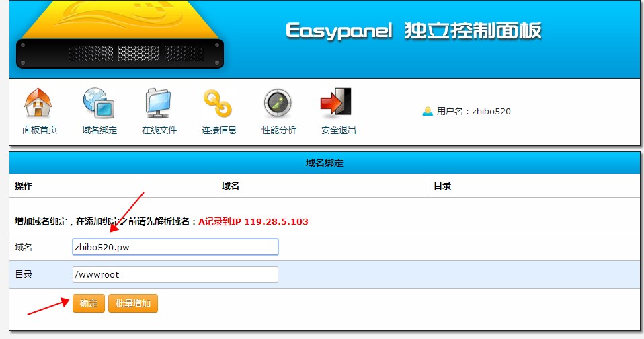Open the 在线文件 navigation label
644x339 pixels.
tap(159, 130)
